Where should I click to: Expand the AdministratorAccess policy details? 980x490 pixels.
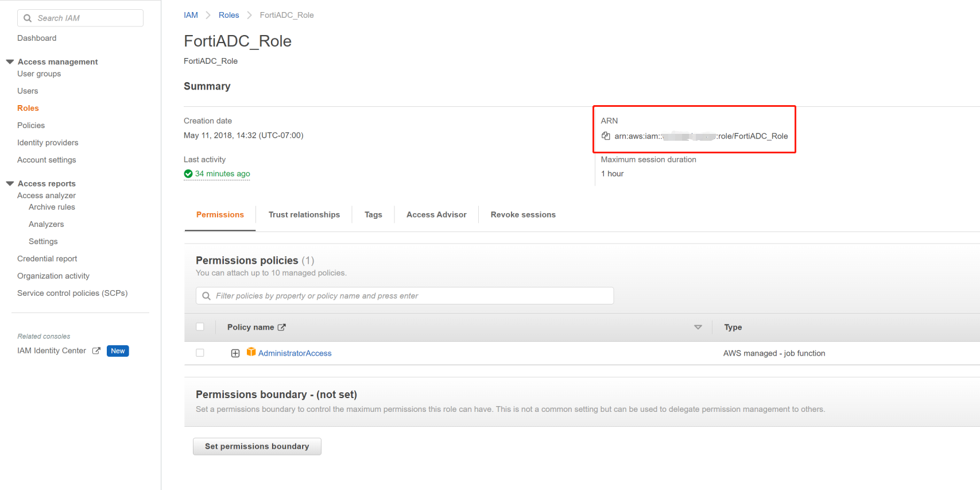coord(235,353)
